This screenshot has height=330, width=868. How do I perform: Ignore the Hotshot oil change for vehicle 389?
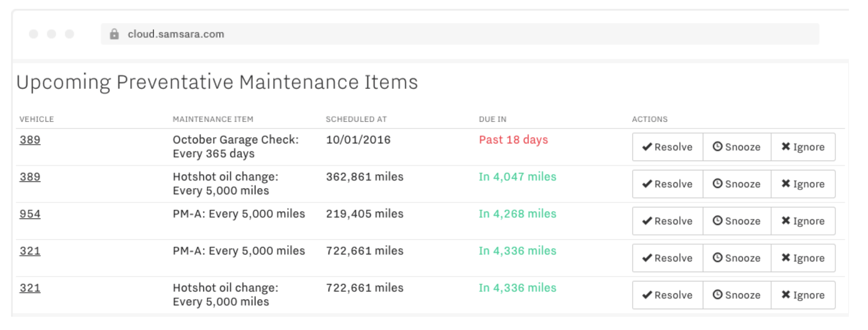[x=803, y=184]
